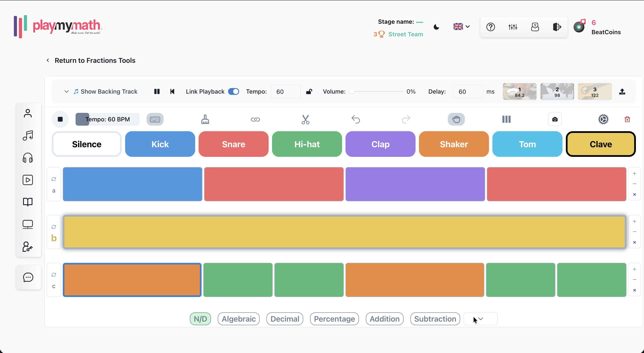This screenshot has height=353, width=644.
Task: Expand the Show Backing Track chevron
Action: coord(66,92)
